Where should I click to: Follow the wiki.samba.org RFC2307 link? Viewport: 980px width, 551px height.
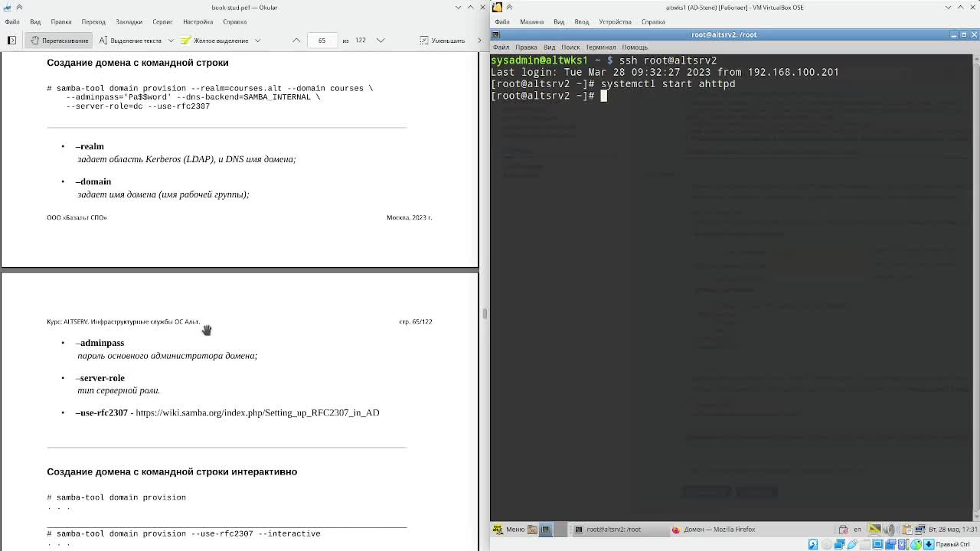pyautogui.click(x=257, y=412)
